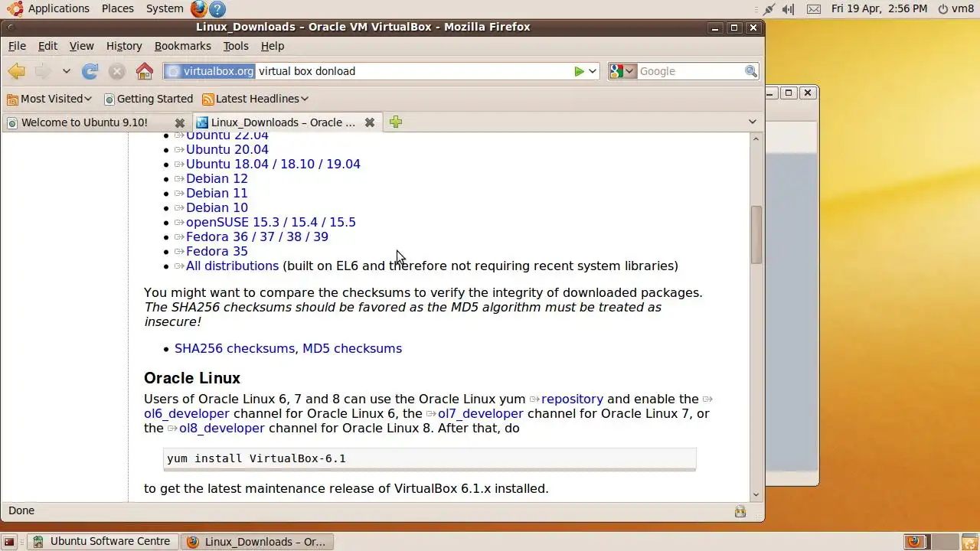Open the ol7_developer channel link
Screen dimensions: 980x551
[x=481, y=413]
